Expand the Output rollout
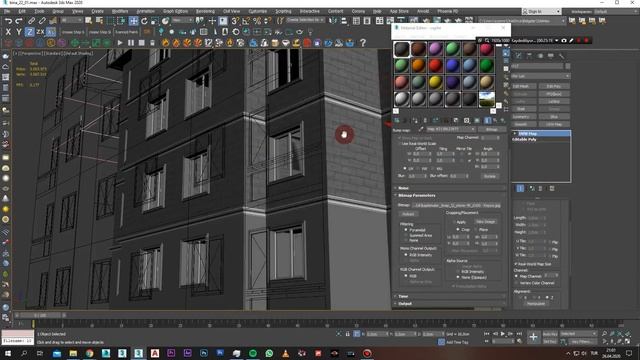The height and width of the screenshot is (360, 640). (x=450, y=304)
